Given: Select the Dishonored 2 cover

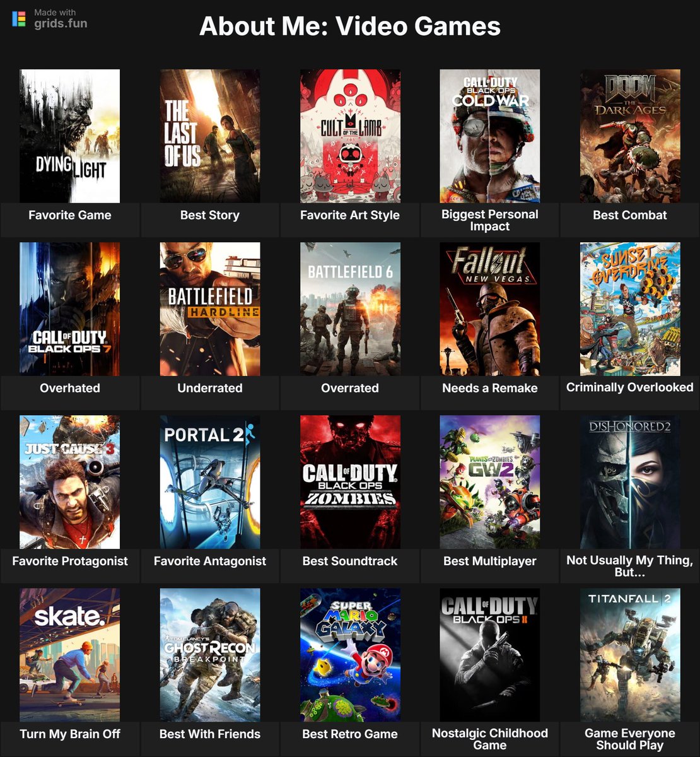Looking at the screenshot, I should tap(630, 482).
